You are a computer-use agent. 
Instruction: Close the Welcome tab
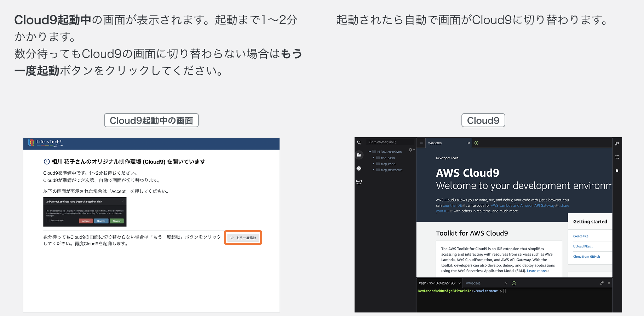click(469, 143)
